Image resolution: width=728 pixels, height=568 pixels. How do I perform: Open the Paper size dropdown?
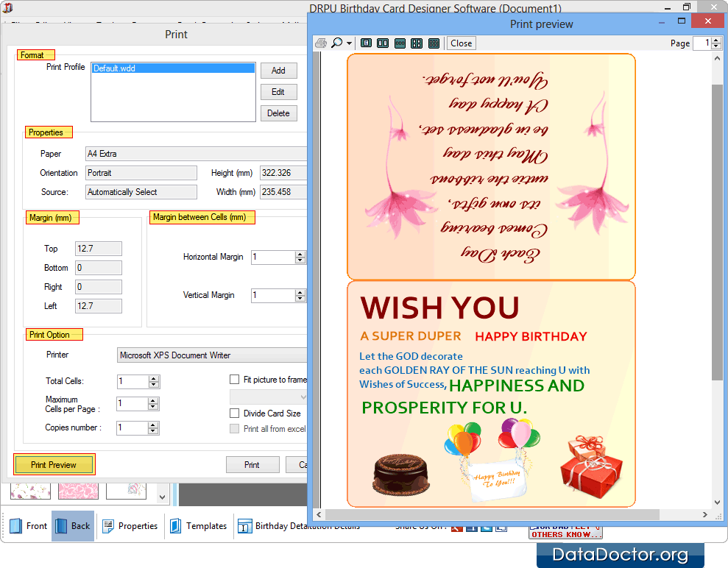coord(196,154)
